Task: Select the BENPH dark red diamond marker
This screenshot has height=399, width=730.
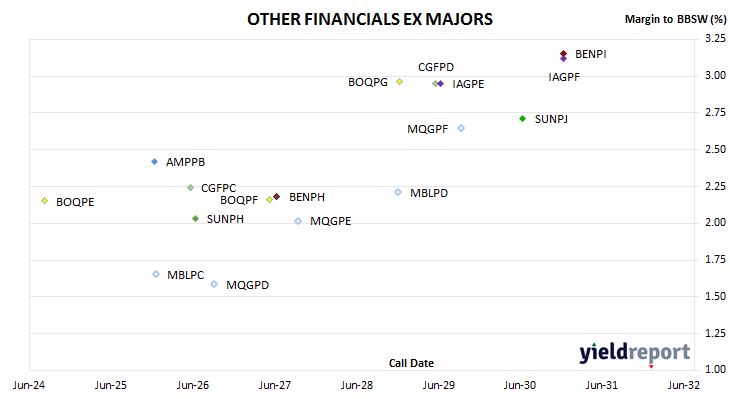Action: point(277,197)
